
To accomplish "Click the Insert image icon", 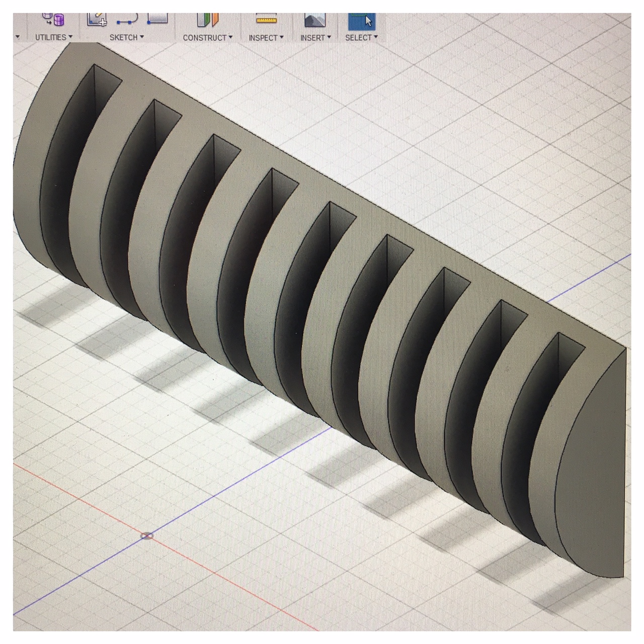I will click(315, 20).
